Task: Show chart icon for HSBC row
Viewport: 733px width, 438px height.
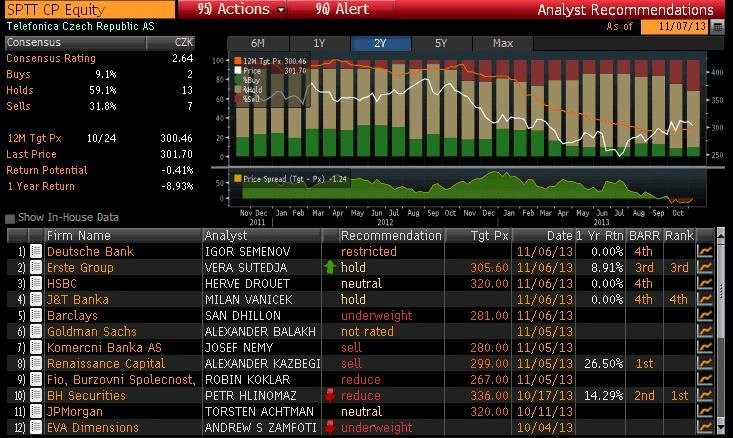Action: (704, 283)
